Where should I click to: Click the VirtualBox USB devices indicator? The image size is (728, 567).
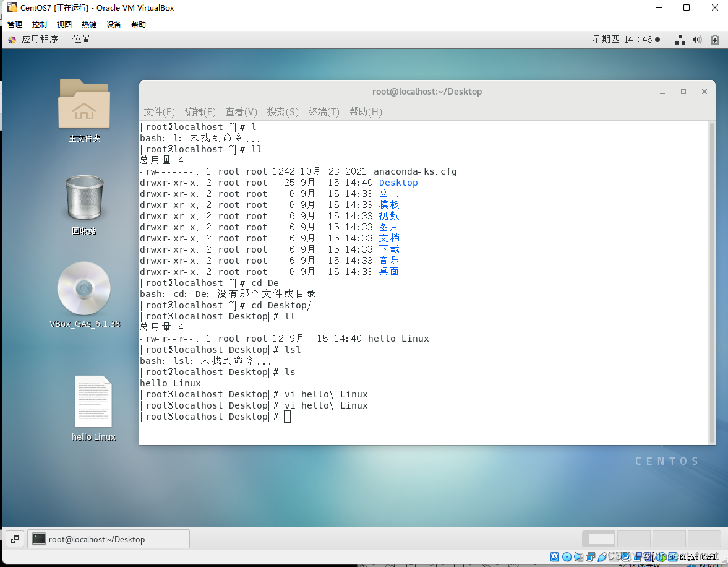click(602, 556)
